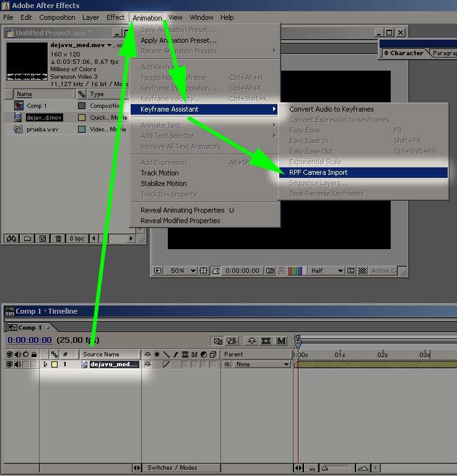
Task: Click the Parent column header
Action: tap(256, 355)
